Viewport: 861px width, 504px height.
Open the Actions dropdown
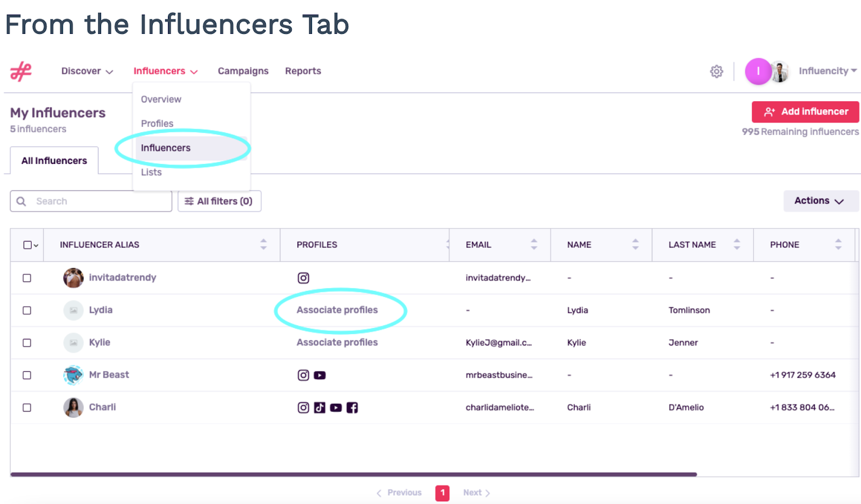click(x=821, y=201)
